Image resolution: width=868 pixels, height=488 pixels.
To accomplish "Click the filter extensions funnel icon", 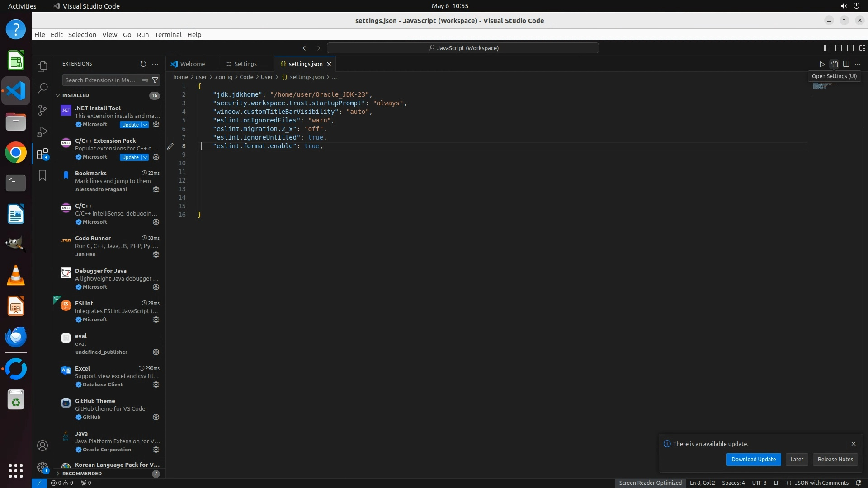I will coord(155,80).
